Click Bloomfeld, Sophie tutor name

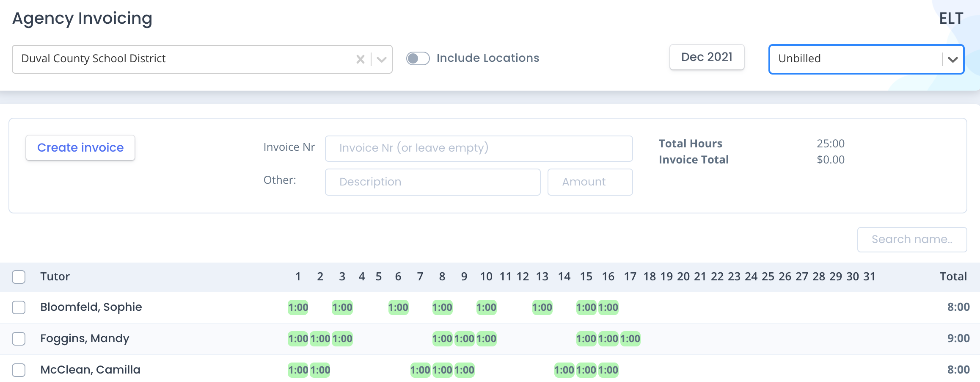point(91,307)
